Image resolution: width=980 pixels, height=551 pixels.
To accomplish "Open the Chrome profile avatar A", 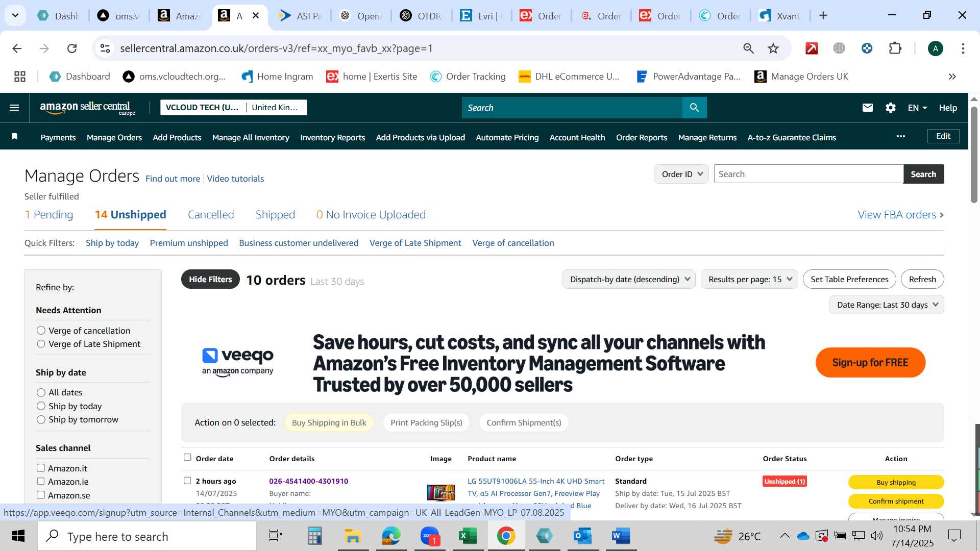I will point(936,48).
